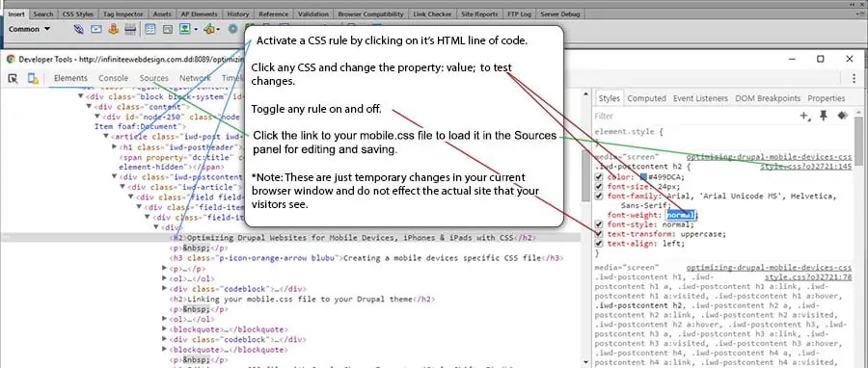This screenshot has width=868, height=368.
Task: Expand the collapsed p… node
Action: (164, 268)
